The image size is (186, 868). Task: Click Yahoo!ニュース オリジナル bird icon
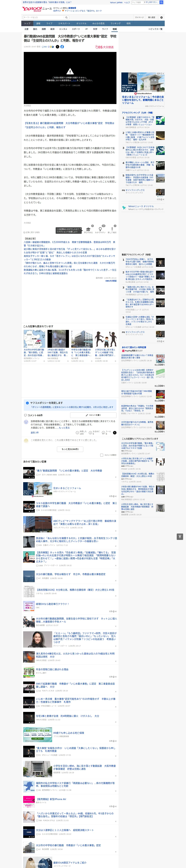[124, 208]
